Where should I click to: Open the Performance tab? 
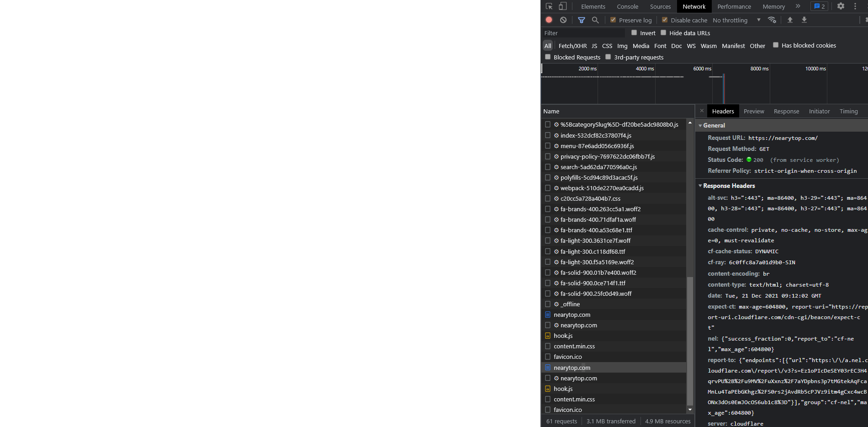click(x=734, y=6)
